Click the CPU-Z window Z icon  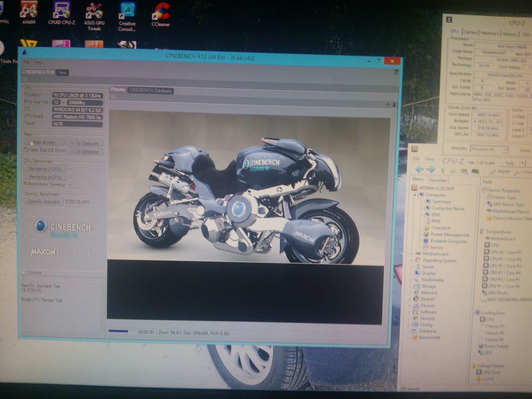point(449,20)
